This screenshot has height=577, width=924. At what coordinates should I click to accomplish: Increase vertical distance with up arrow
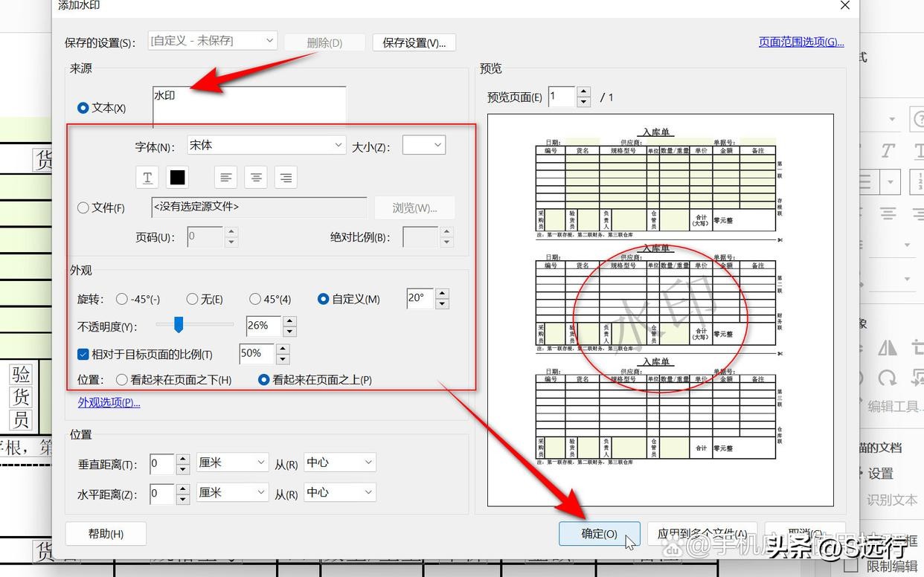click(x=183, y=459)
